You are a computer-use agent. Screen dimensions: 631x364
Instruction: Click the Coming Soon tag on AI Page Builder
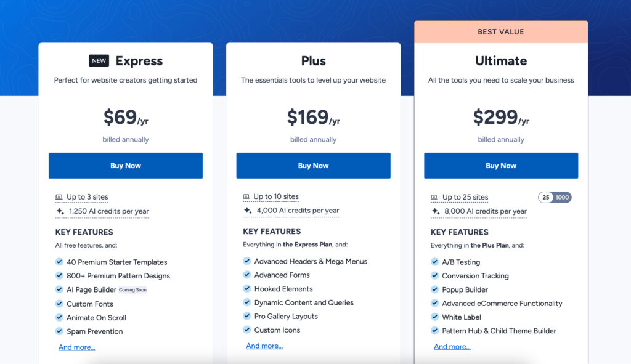[x=133, y=290]
